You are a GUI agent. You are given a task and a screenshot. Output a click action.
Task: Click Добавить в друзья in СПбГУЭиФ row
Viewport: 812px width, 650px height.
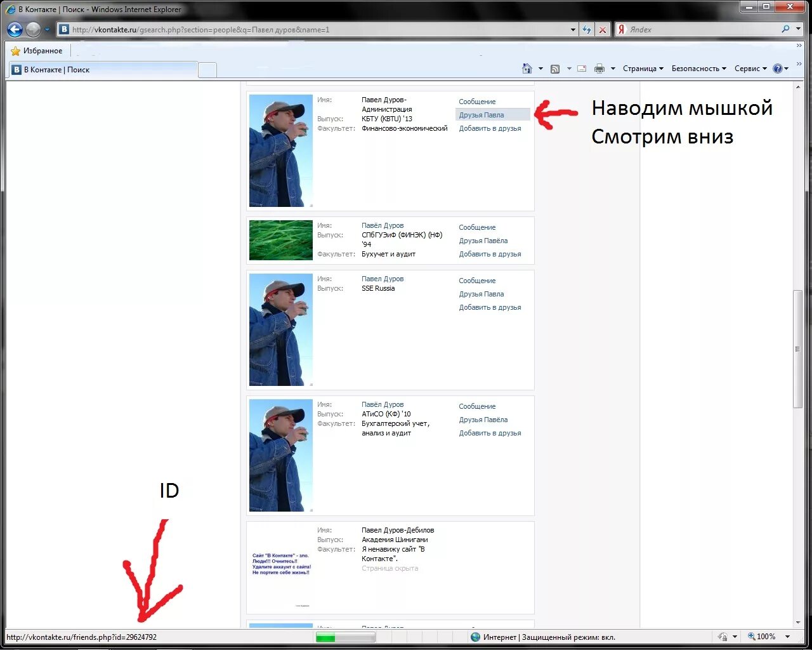(490, 254)
